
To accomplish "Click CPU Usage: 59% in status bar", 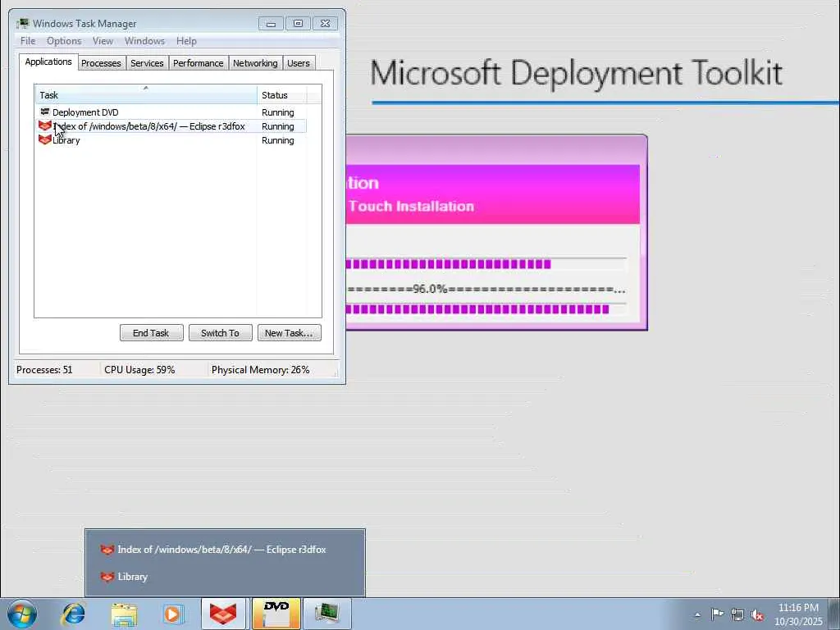I will click(x=139, y=370).
